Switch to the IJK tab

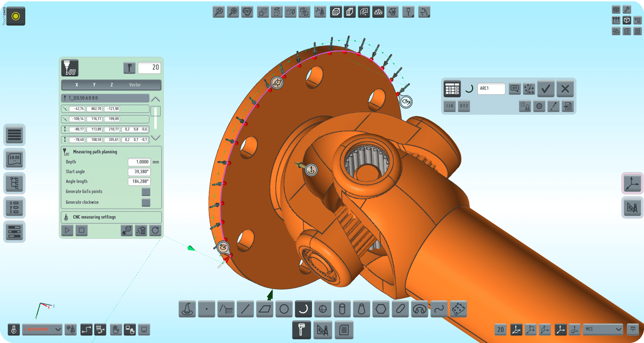pyautogui.click(x=450, y=106)
